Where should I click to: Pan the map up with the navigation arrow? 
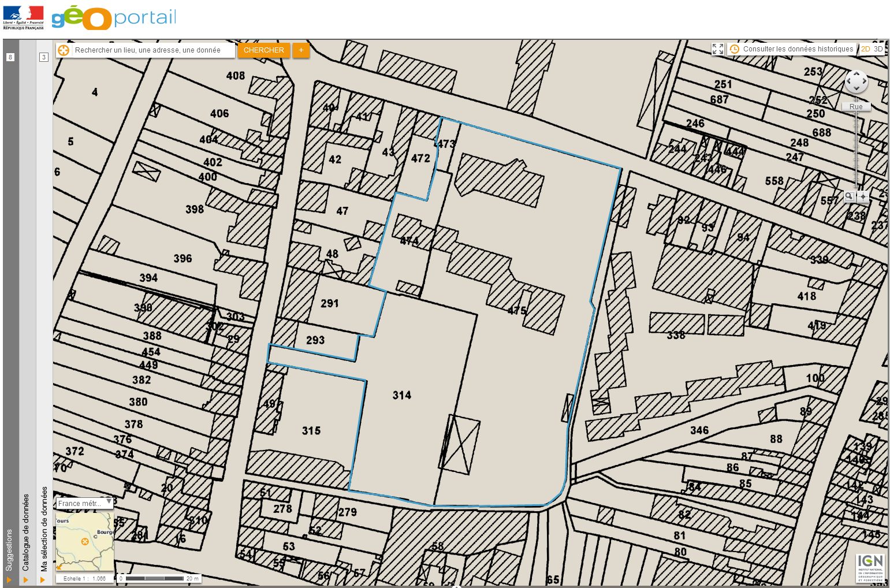click(x=856, y=74)
